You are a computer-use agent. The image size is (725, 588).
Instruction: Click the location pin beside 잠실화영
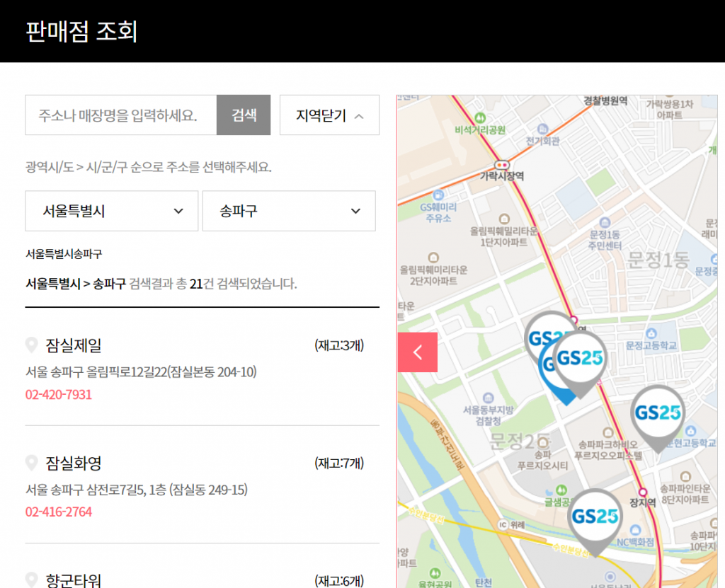point(31,463)
